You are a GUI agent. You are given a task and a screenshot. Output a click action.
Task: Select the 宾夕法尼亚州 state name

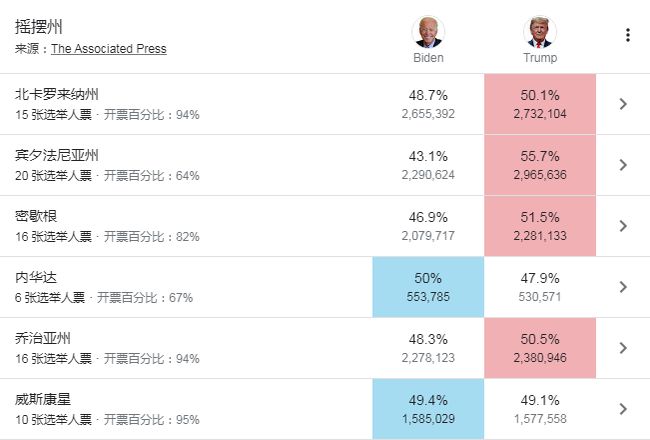point(57,156)
